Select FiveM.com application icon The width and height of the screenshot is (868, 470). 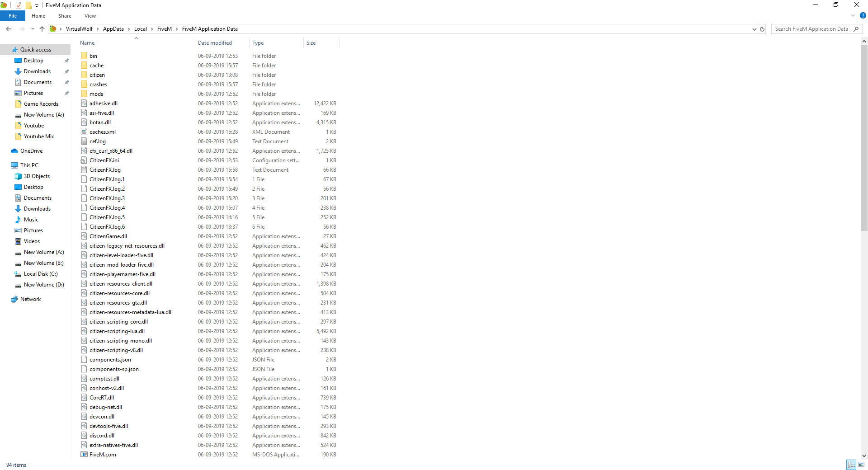pyautogui.click(x=84, y=455)
